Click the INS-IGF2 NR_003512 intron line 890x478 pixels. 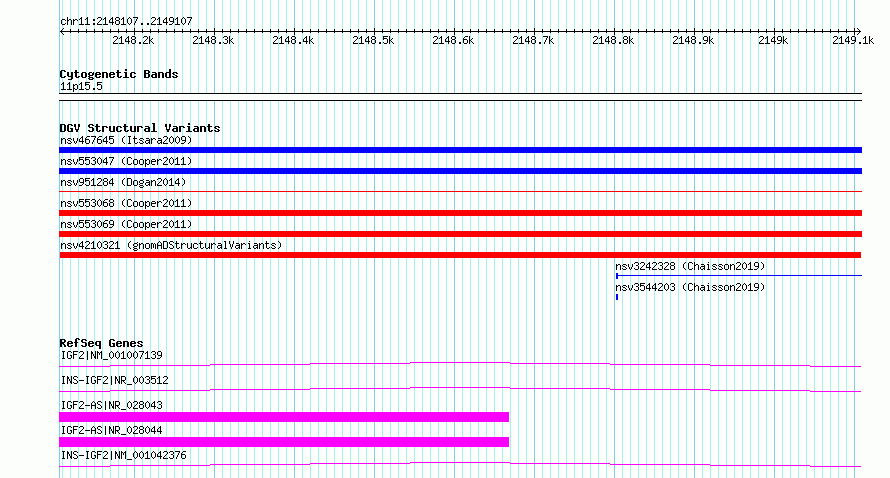coord(460,389)
